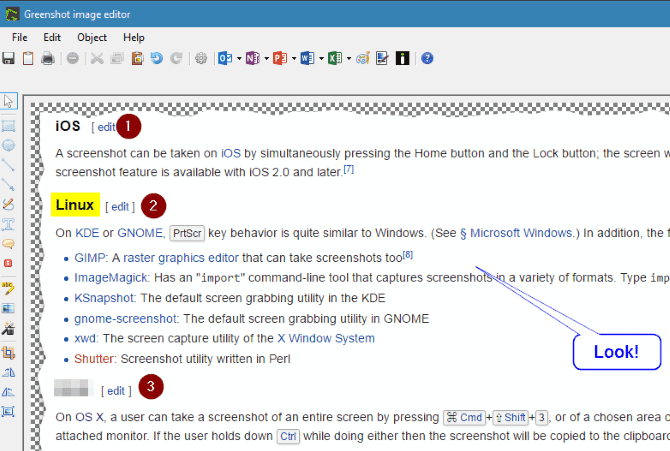
Task: Click the Paste icon in the toolbar
Action: click(x=137, y=58)
